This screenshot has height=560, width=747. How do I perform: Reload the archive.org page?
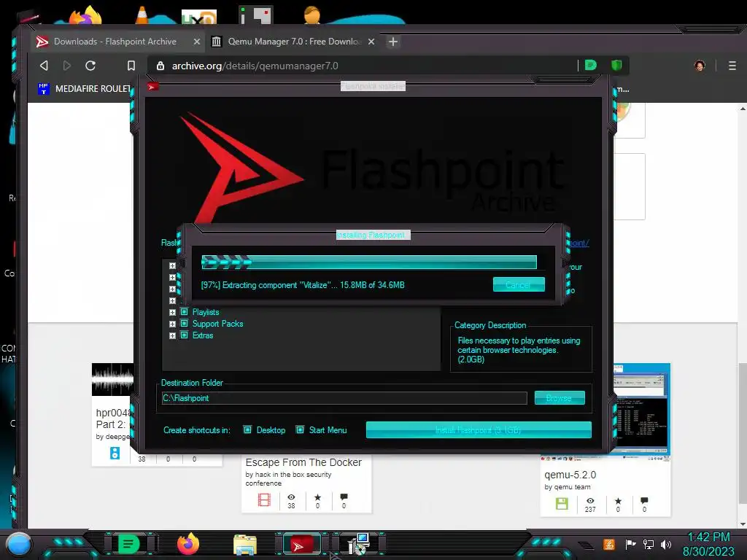90,66
